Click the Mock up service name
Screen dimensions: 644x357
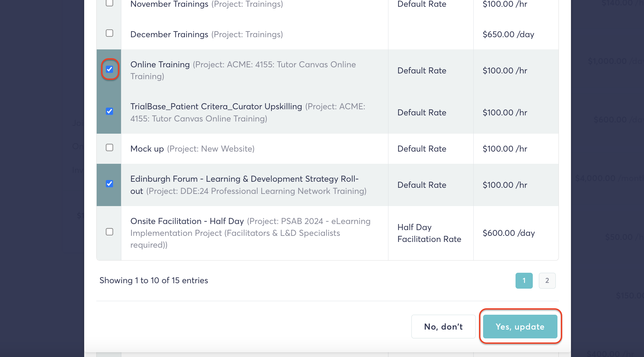tap(147, 149)
